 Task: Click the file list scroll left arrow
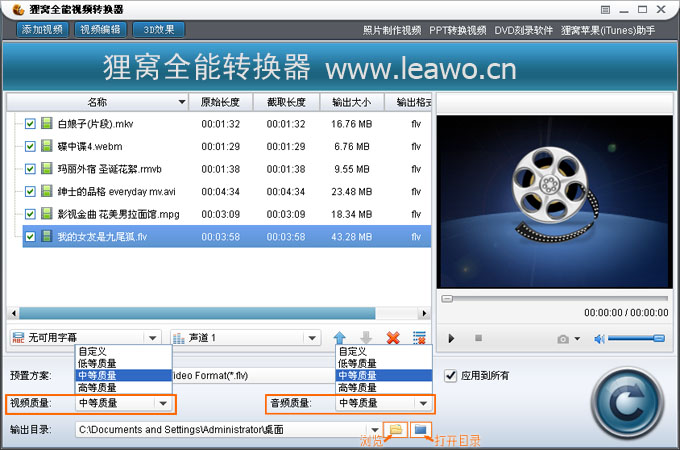[x=14, y=313]
